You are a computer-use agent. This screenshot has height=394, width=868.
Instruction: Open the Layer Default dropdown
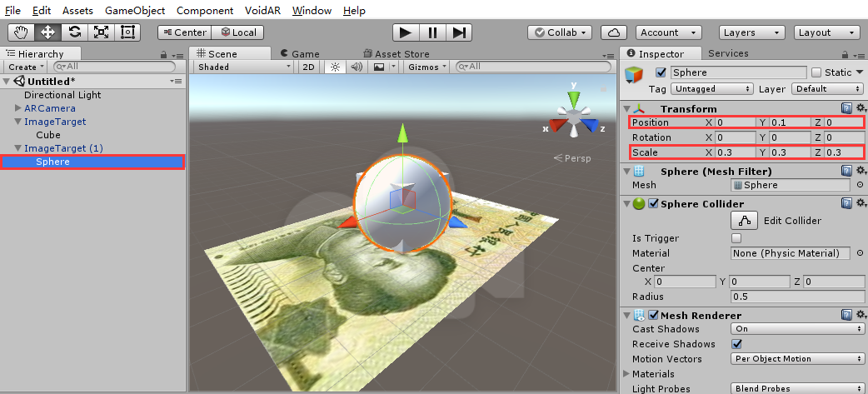827,88
